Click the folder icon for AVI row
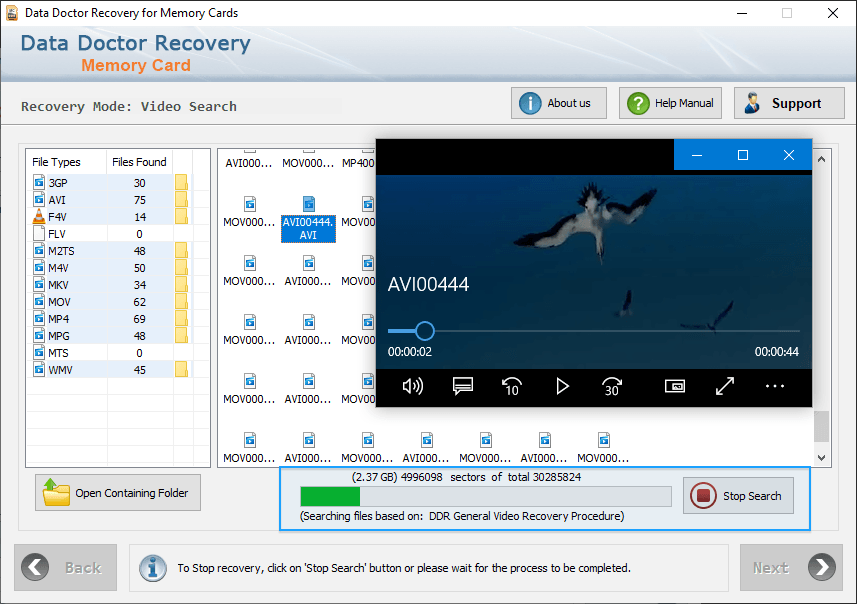The image size is (857, 604). 181,199
